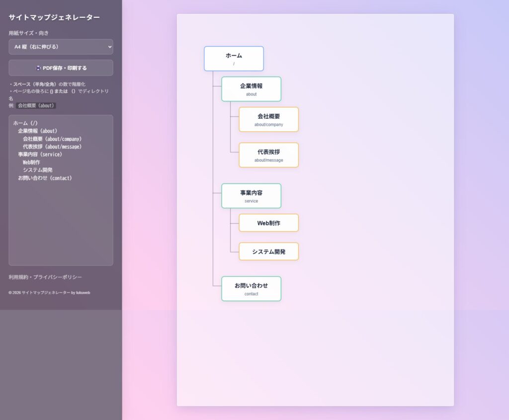509x420 pixels.
Task: Click the 用紙サイズ・向き label
Action: (x=29, y=33)
